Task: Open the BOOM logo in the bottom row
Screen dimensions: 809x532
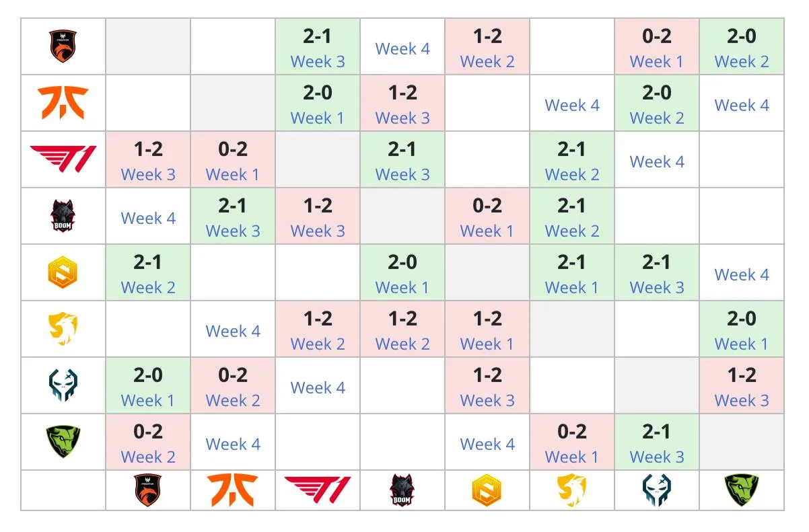Action: tap(402, 490)
